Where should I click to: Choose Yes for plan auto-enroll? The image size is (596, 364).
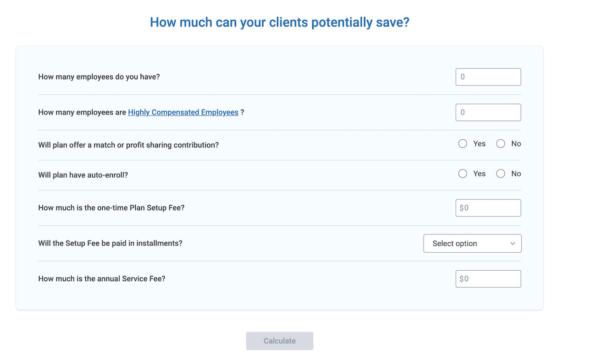click(463, 174)
